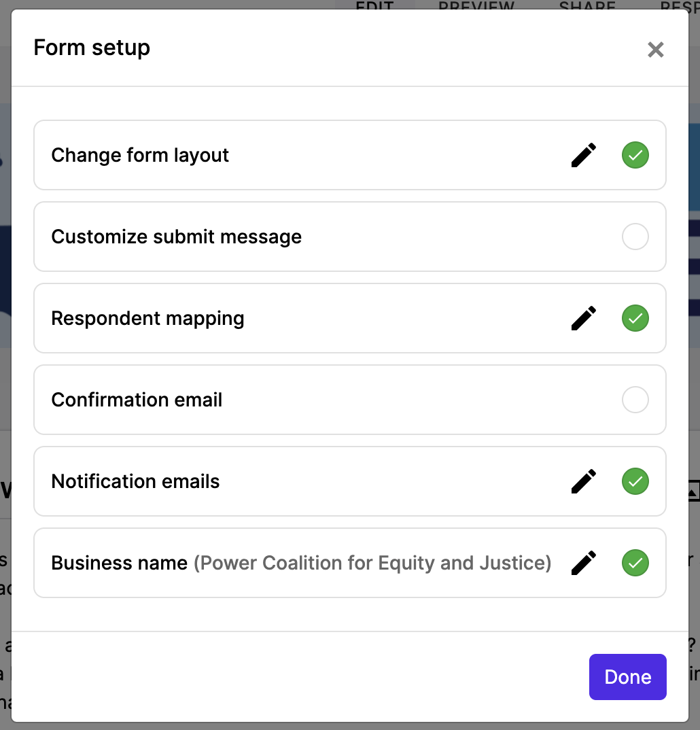This screenshot has width=700, height=730.
Task: Click the Change form layout label
Action: click(140, 155)
